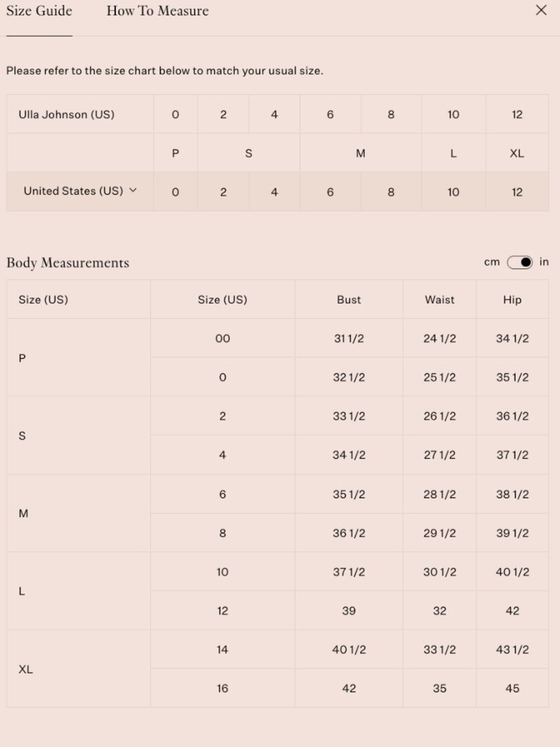Select the in unit label
This screenshot has height=747, width=560.
pos(544,262)
